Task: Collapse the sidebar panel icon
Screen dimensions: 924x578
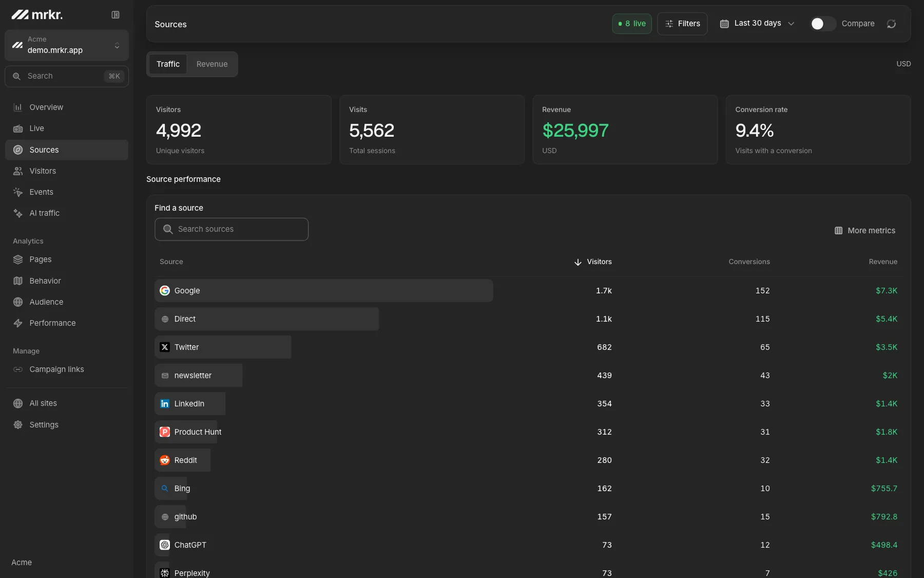Action: pyautogui.click(x=115, y=15)
